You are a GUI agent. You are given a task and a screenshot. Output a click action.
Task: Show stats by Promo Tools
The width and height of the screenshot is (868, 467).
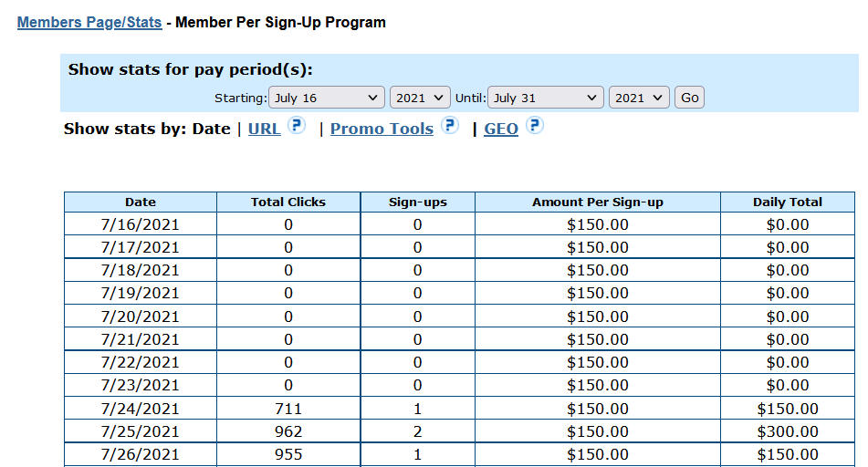382,129
